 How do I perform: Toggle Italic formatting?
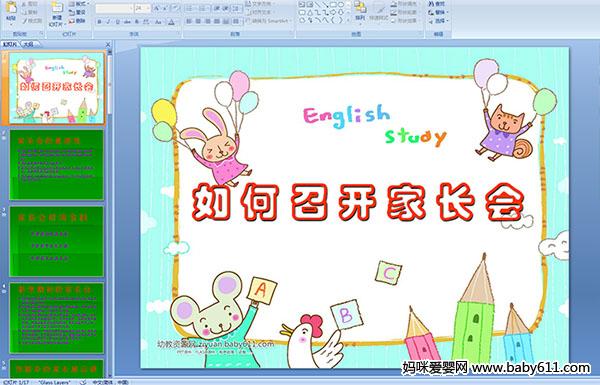[108, 22]
